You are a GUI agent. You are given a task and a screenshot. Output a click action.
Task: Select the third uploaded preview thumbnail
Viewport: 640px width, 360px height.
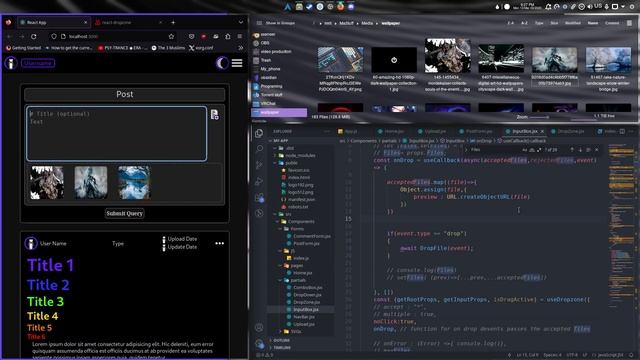click(134, 182)
